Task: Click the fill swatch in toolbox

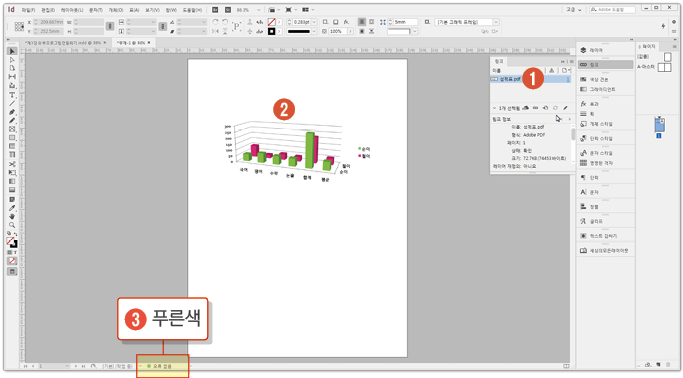Action: (10, 240)
